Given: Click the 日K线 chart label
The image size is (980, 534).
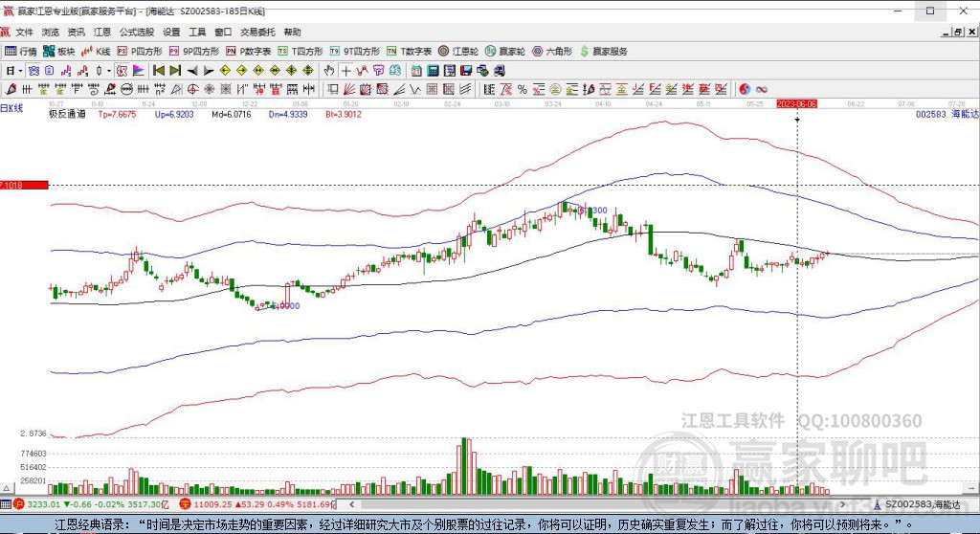Looking at the screenshot, I should (11, 108).
